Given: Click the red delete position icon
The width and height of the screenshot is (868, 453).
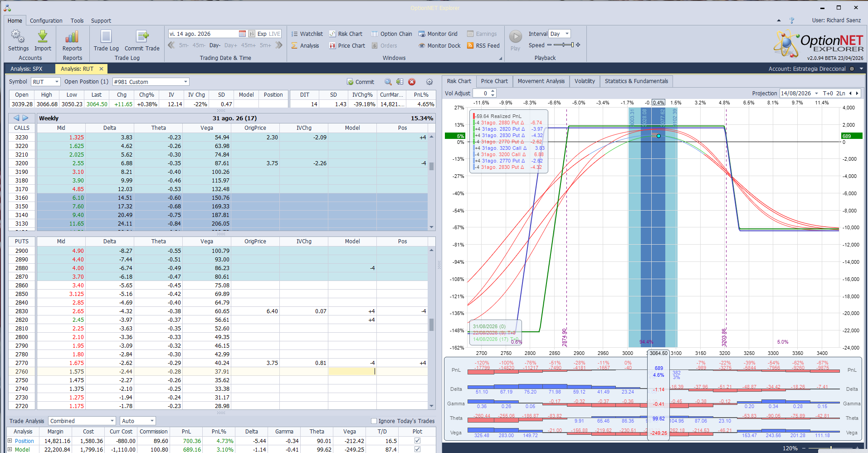Looking at the screenshot, I should (412, 82).
